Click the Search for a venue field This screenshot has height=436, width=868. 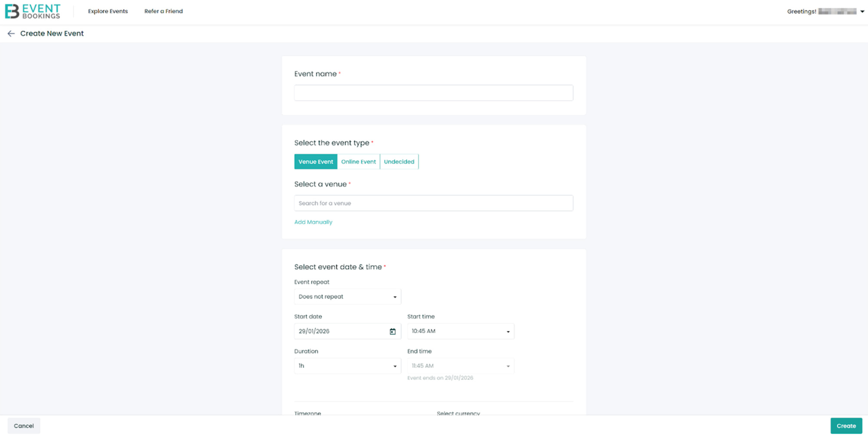(433, 203)
